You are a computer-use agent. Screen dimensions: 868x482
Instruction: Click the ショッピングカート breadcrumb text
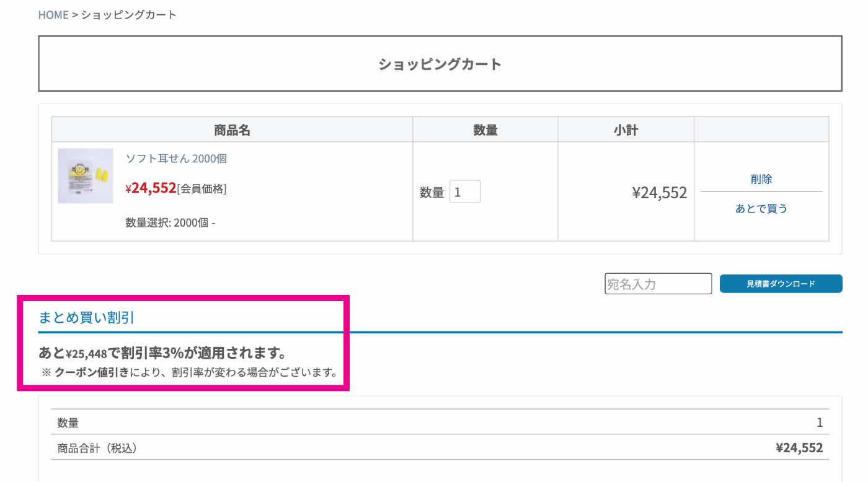[x=129, y=15]
